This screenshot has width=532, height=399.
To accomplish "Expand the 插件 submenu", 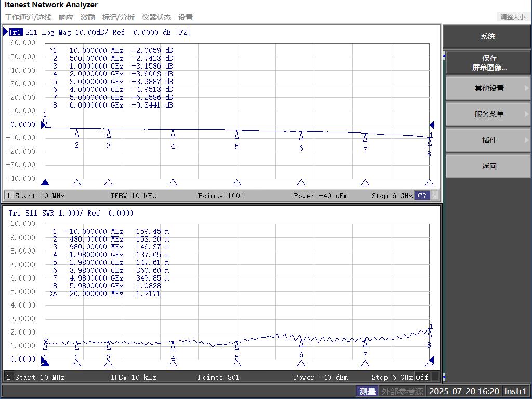I will (x=489, y=140).
